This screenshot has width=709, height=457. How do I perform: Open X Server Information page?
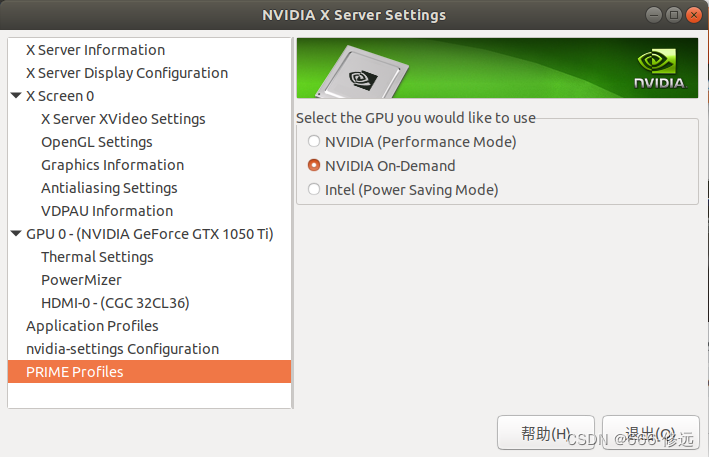pyautogui.click(x=149, y=50)
